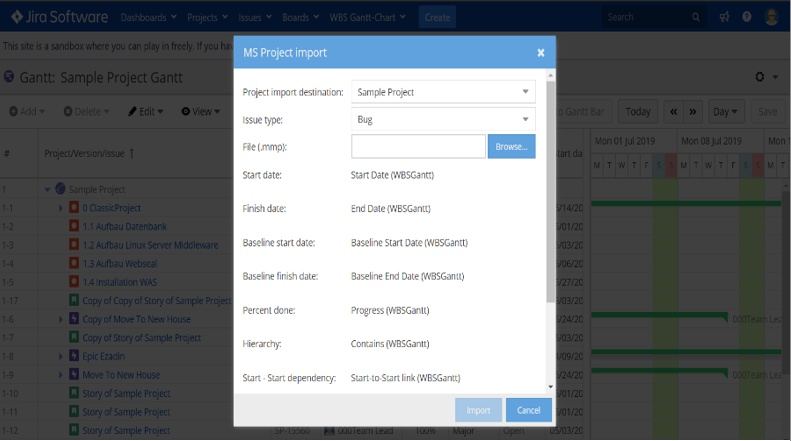Go to previous period with « button
This screenshot has height=441, width=791.
click(x=673, y=112)
